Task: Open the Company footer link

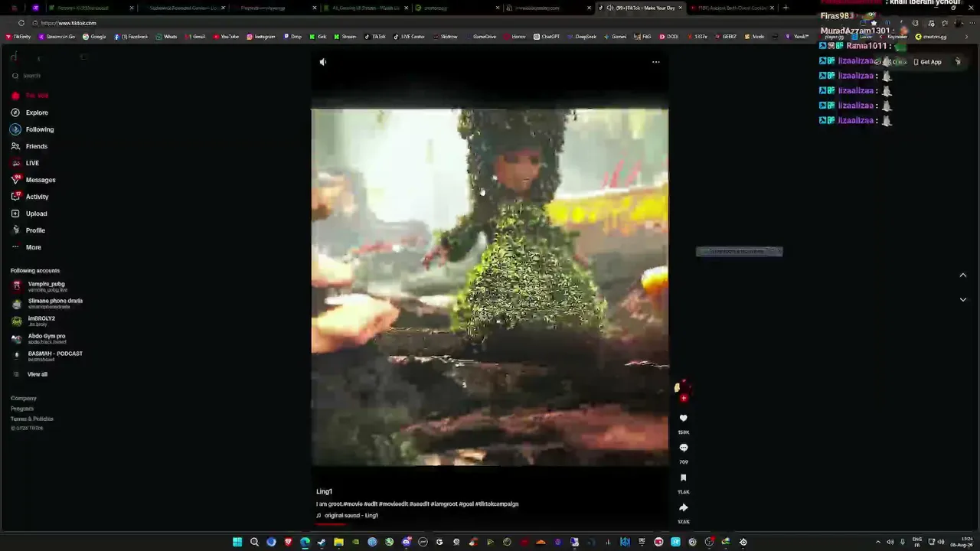Action: tap(24, 398)
